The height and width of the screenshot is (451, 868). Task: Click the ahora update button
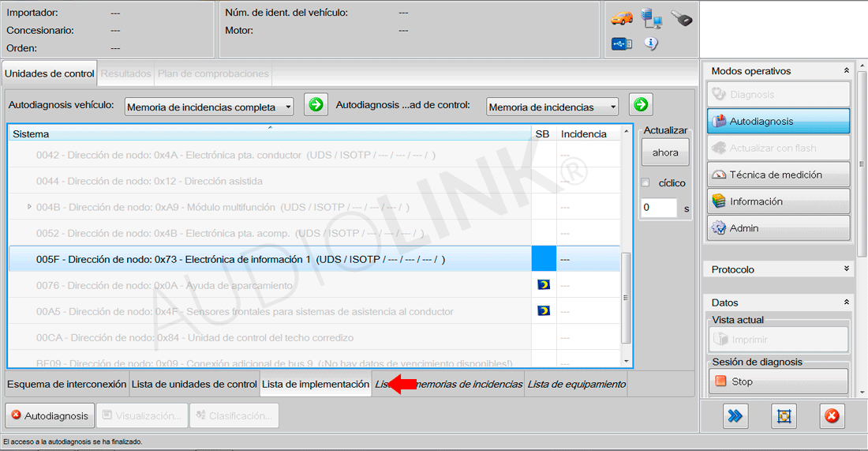tap(665, 152)
